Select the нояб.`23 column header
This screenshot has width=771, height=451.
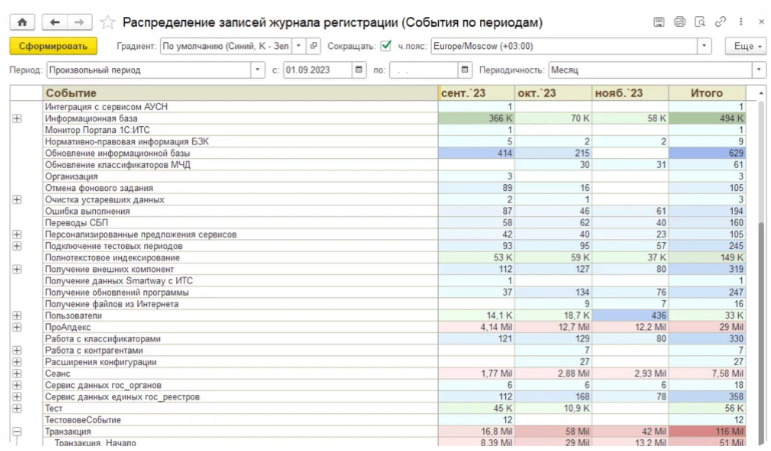(x=630, y=93)
